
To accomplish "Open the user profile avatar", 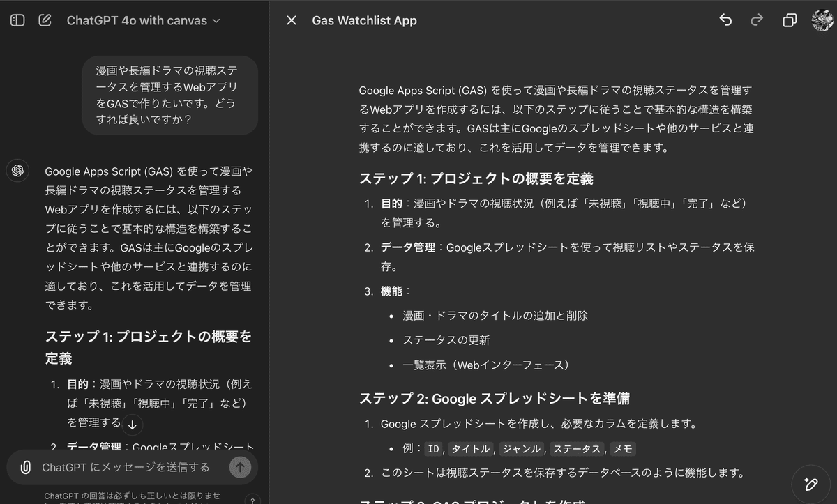I will 823,20.
